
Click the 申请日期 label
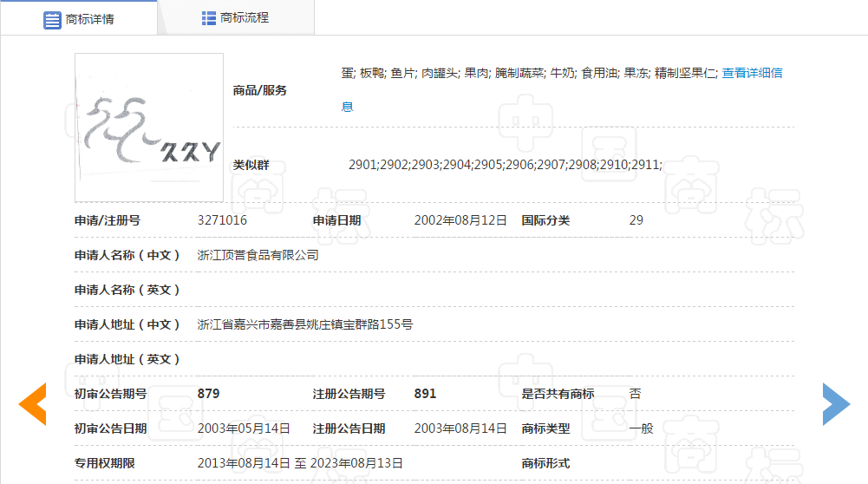[x=336, y=220]
